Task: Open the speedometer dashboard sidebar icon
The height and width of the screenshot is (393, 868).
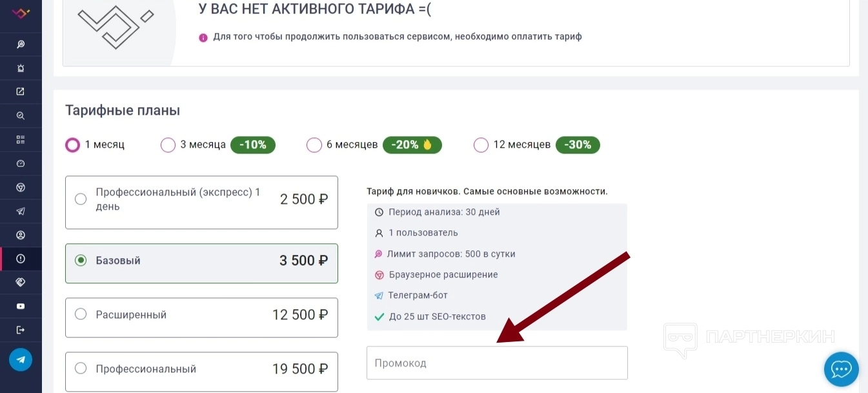Action: (21, 163)
